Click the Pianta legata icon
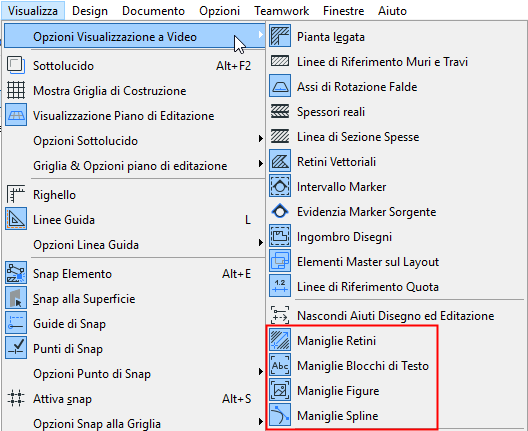 click(280, 36)
